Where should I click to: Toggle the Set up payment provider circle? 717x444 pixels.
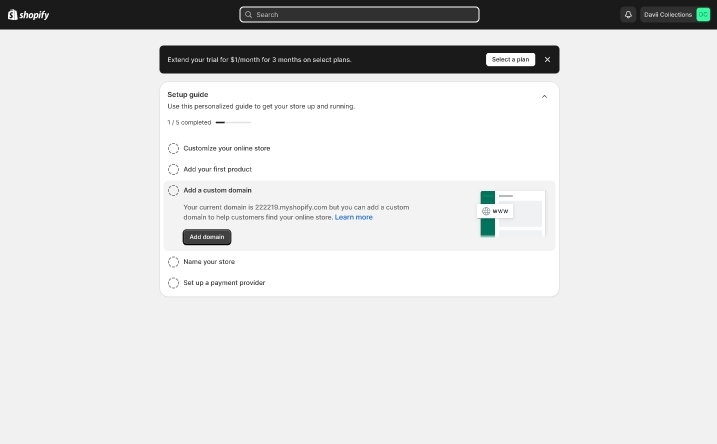[x=173, y=283]
